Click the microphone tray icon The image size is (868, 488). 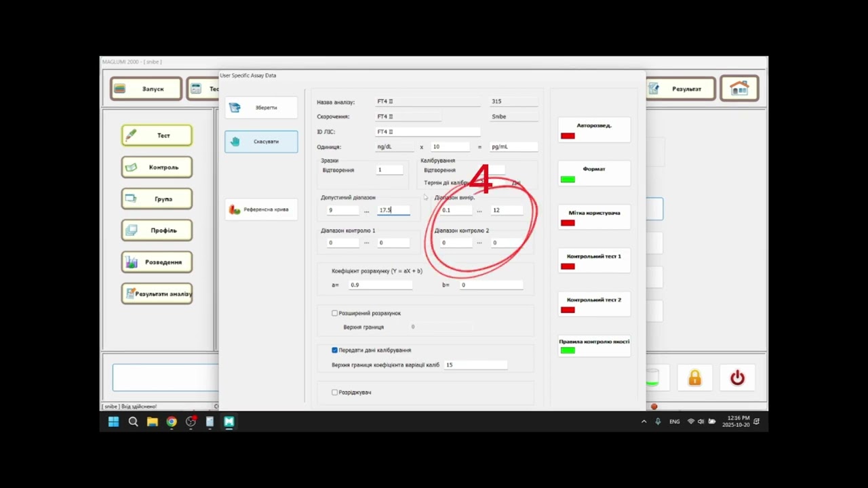(x=658, y=422)
